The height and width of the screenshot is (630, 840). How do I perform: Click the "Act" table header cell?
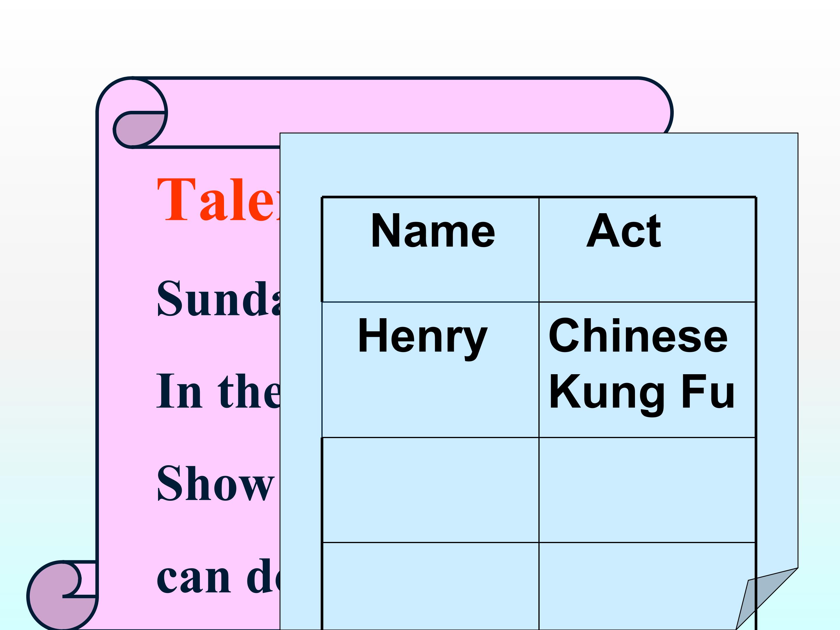point(647,249)
